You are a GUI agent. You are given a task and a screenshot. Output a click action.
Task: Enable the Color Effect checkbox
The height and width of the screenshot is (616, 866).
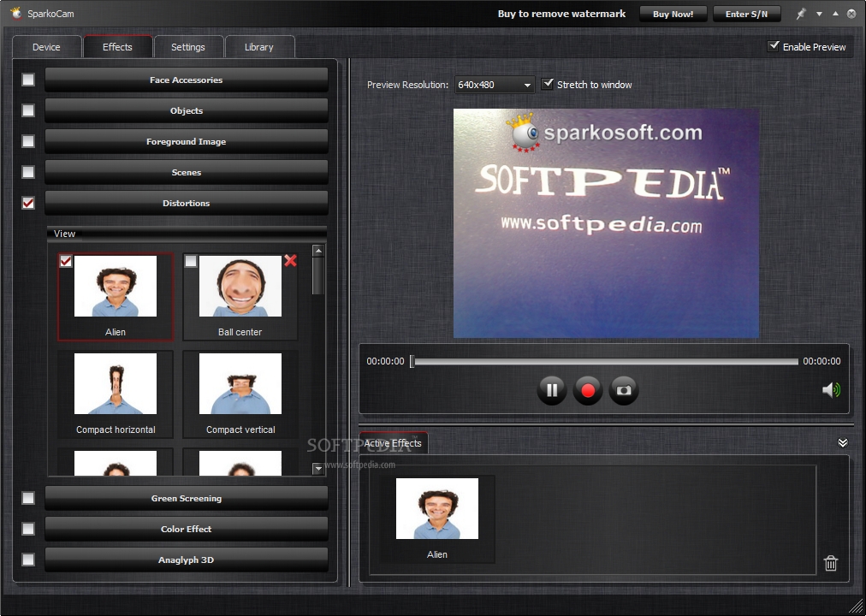tap(28, 529)
